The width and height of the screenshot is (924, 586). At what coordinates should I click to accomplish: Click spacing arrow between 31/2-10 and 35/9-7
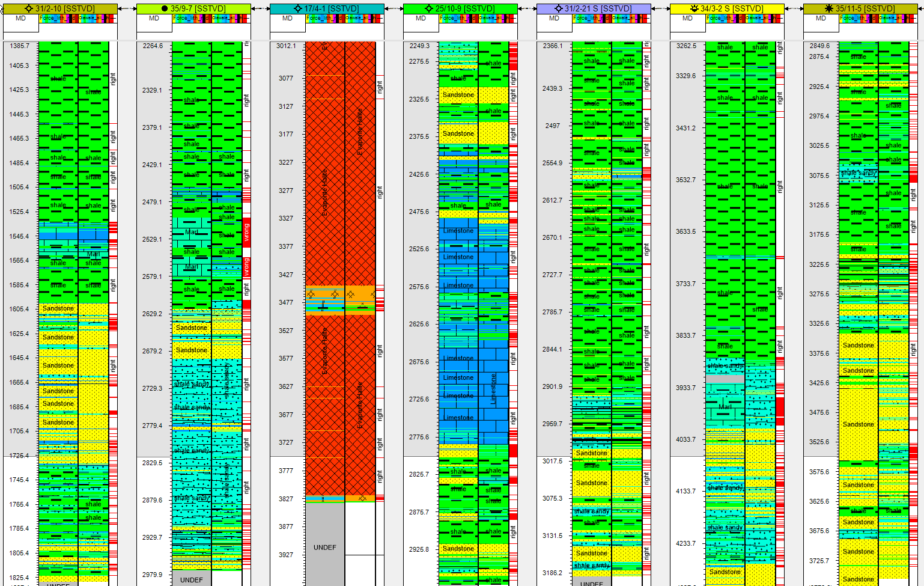[x=127, y=9]
